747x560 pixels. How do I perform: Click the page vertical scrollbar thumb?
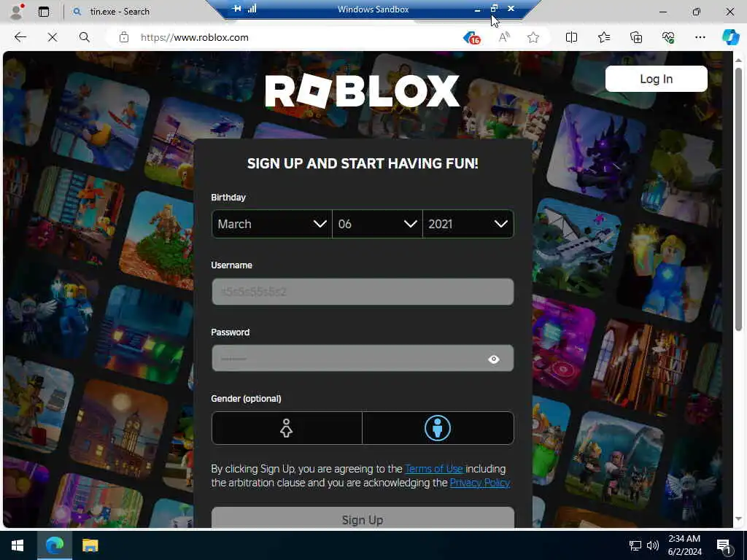coord(738,199)
